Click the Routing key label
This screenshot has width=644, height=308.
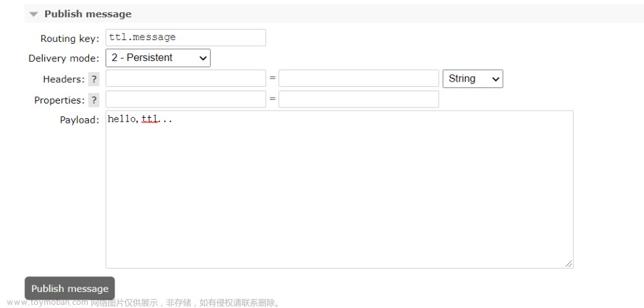click(x=70, y=39)
